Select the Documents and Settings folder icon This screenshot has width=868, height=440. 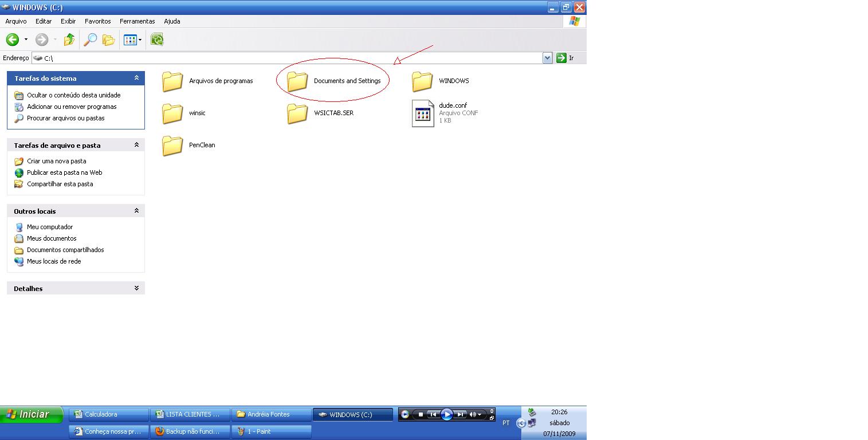tap(297, 81)
